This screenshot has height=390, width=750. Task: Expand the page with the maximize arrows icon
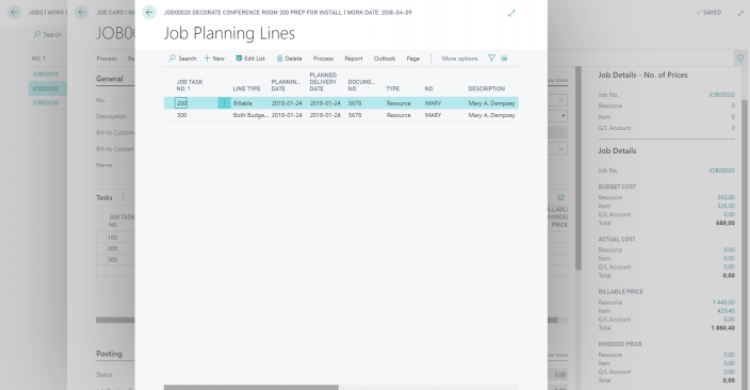click(511, 13)
